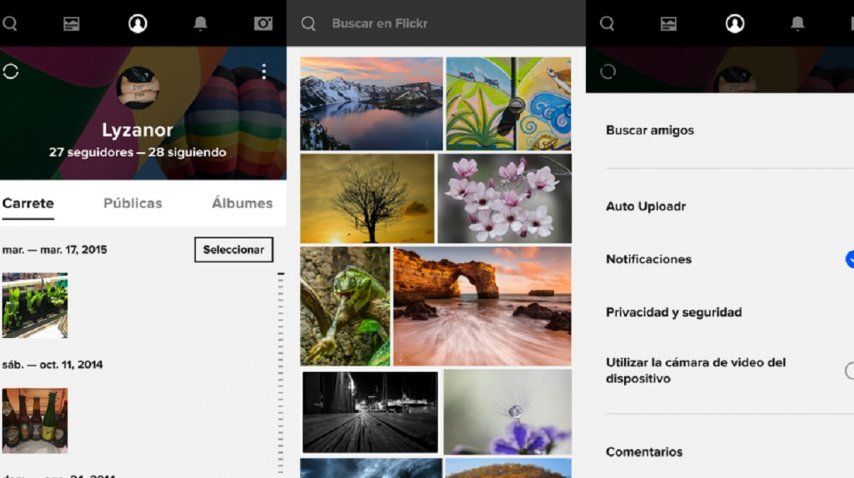The image size is (854, 478).
Task: Open the chameleon photo thumbnail
Action: [345, 306]
